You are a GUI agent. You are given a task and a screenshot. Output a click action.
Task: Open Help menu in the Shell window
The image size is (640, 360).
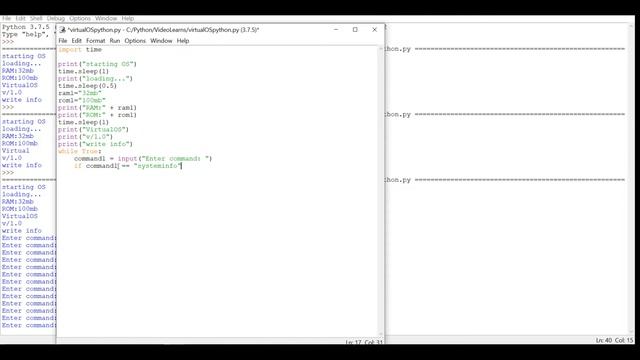[x=128, y=18]
